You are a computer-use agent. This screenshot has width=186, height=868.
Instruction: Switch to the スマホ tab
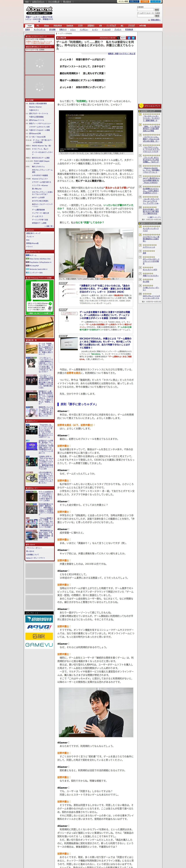point(80,26)
